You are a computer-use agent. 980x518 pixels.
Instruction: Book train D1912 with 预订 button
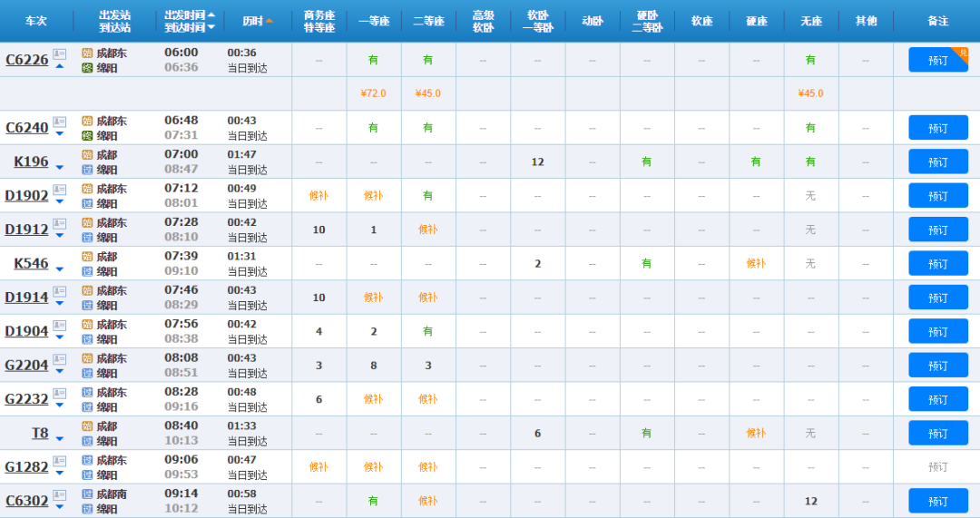(x=938, y=230)
